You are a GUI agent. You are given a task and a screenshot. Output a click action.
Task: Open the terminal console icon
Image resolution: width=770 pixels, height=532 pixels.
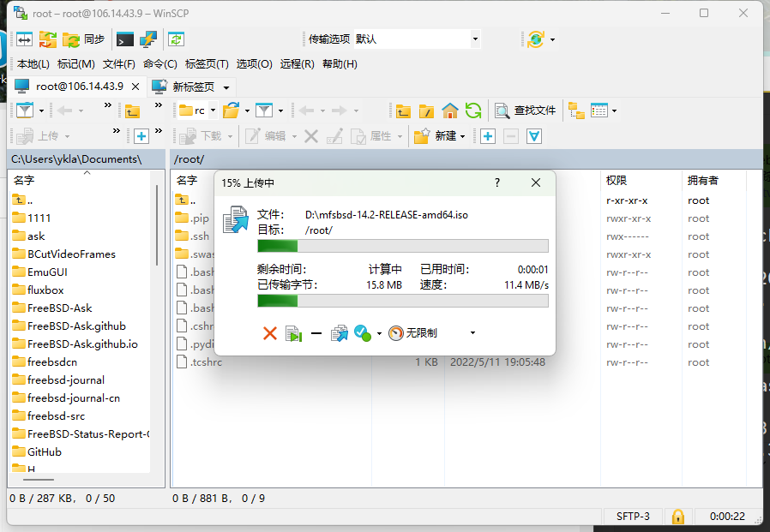(124, 39)
